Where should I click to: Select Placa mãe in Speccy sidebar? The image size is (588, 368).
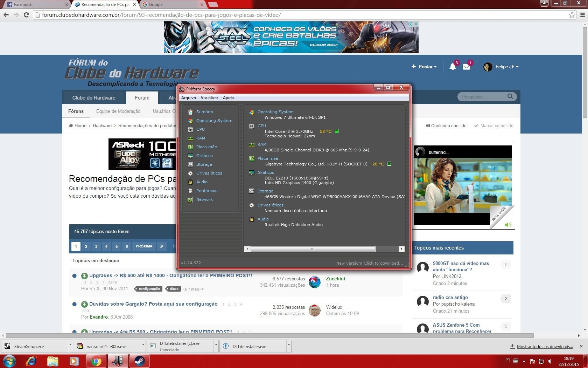pyautogui.click(x=206, y=147)
